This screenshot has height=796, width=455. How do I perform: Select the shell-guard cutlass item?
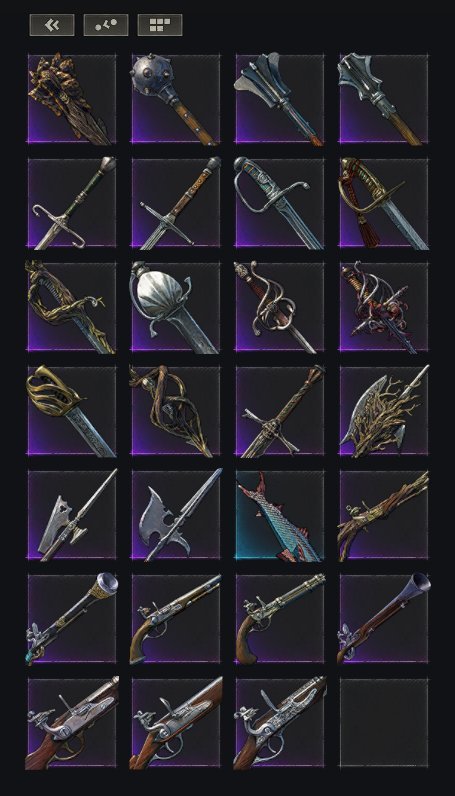[x=176, y=307]
